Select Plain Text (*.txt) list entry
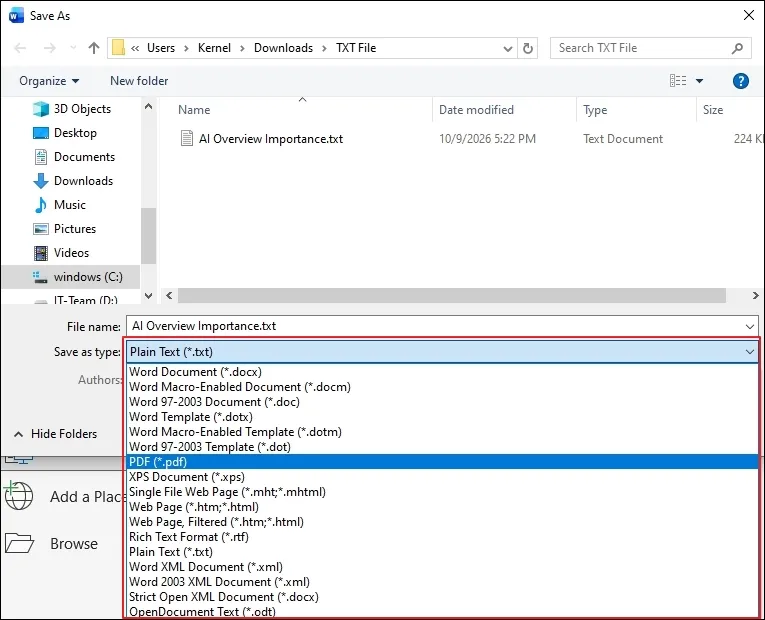Screen dimensions: 765x620 point(443,552)
